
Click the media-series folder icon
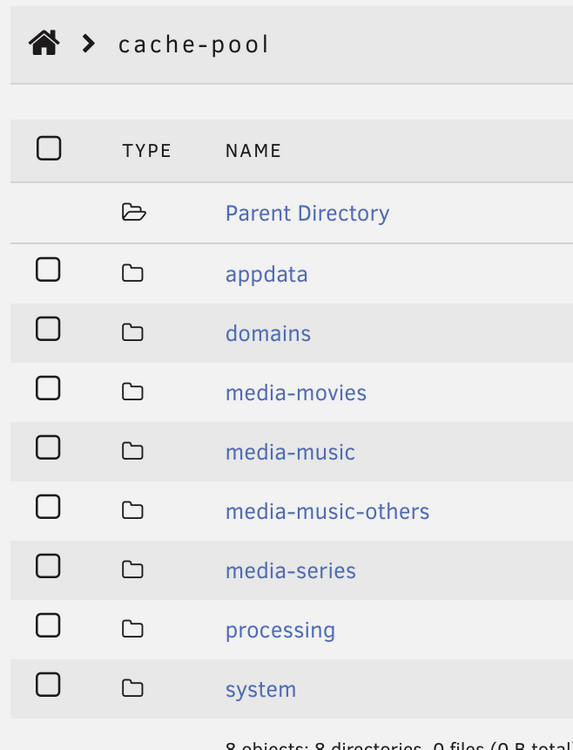click(x=132, y=570)
